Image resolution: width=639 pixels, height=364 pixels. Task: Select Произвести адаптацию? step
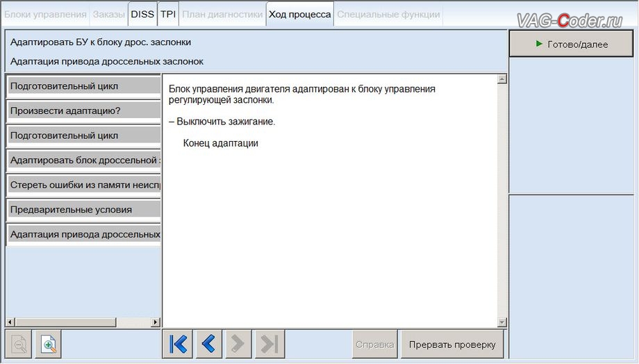coord(83,111)
